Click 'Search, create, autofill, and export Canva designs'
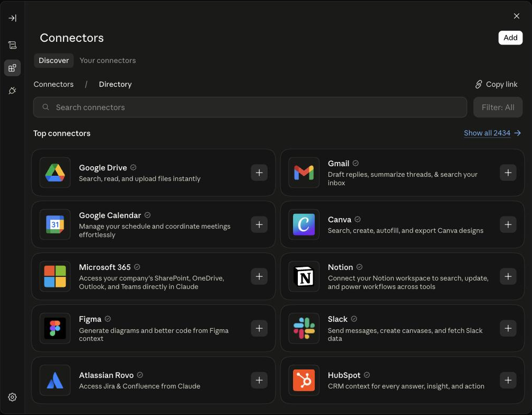 pos(405,230)
